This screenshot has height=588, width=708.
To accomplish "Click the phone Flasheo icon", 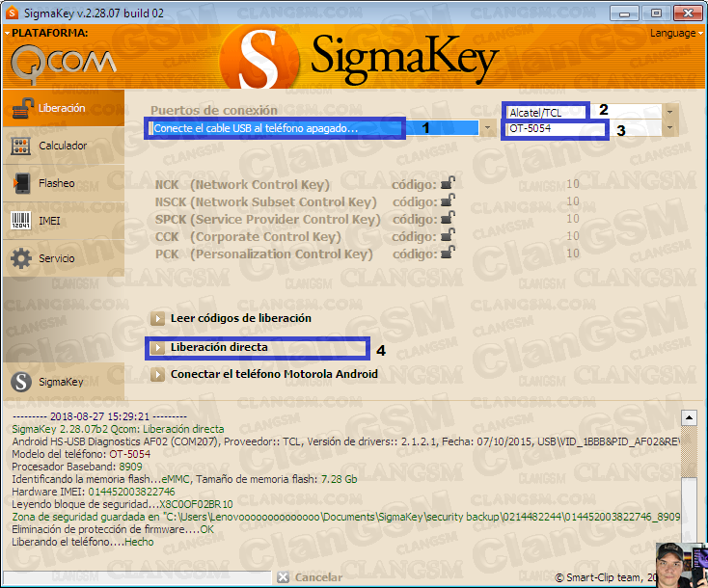I will click(21, 183).
